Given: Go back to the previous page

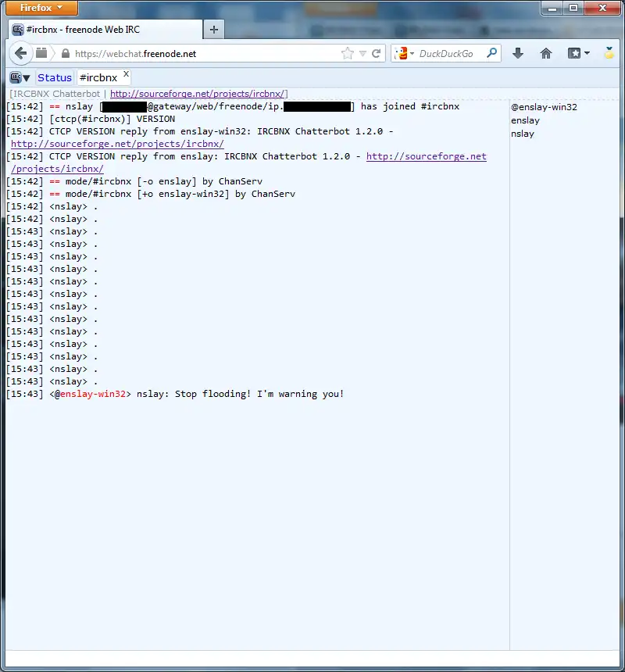Looking at the screenshot, I should [20, 54].
